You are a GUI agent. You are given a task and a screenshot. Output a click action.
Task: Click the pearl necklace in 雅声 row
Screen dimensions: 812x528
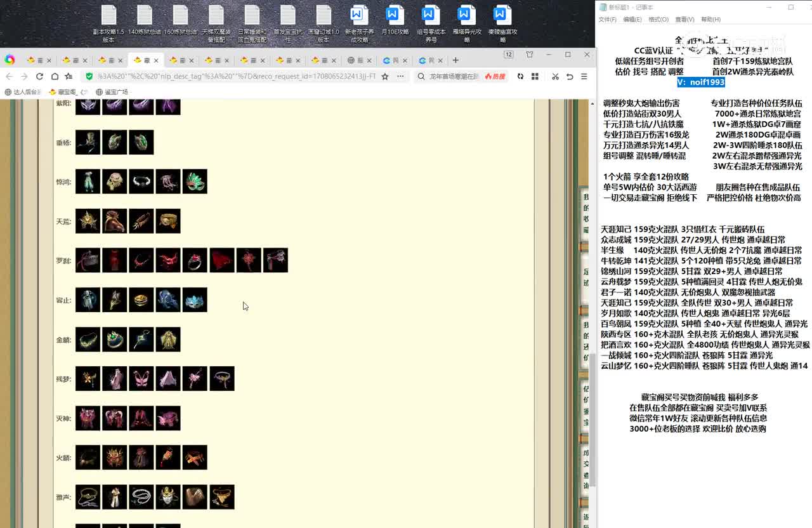click(141, 496)
